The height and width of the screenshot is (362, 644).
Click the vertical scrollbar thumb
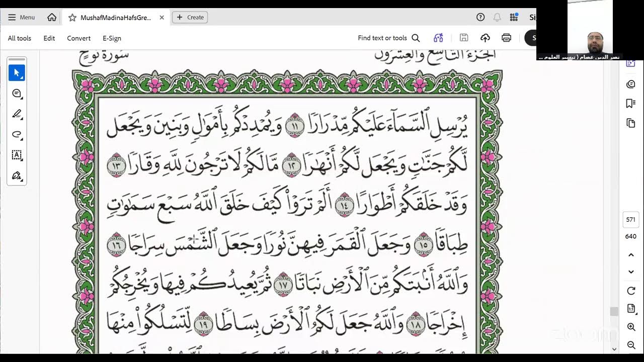pyautogui.click(x=614, y=311)
